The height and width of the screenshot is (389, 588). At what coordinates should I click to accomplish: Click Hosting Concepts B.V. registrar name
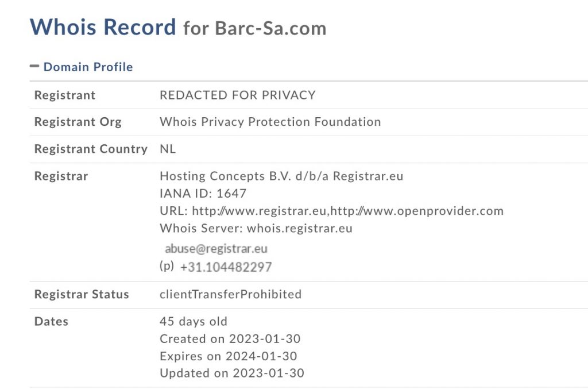tap(281, 176)
